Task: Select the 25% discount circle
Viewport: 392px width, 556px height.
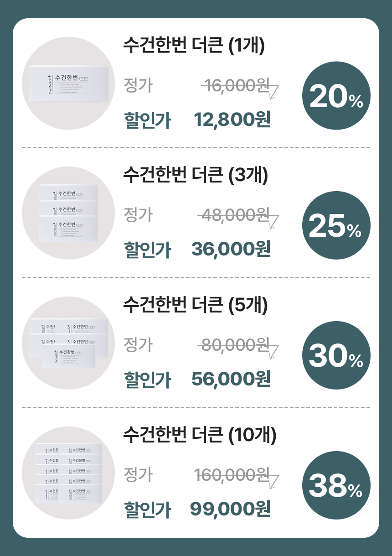Action: [x=336, y=225]
